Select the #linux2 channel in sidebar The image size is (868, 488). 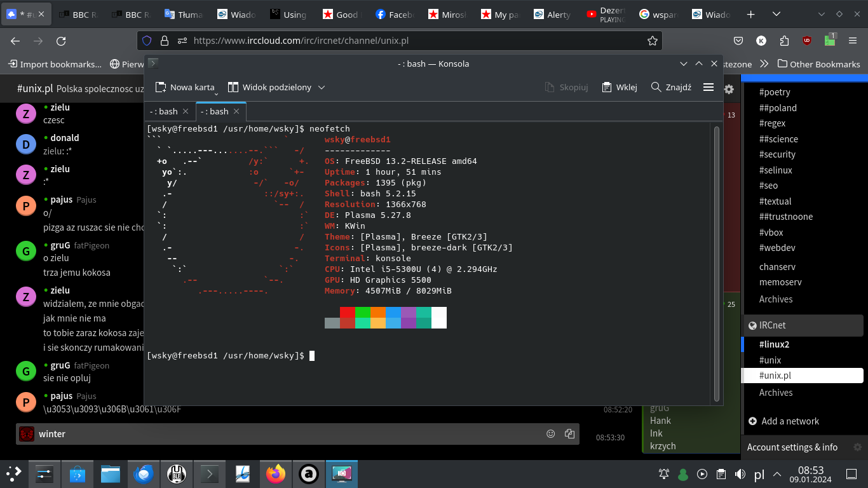774,344
